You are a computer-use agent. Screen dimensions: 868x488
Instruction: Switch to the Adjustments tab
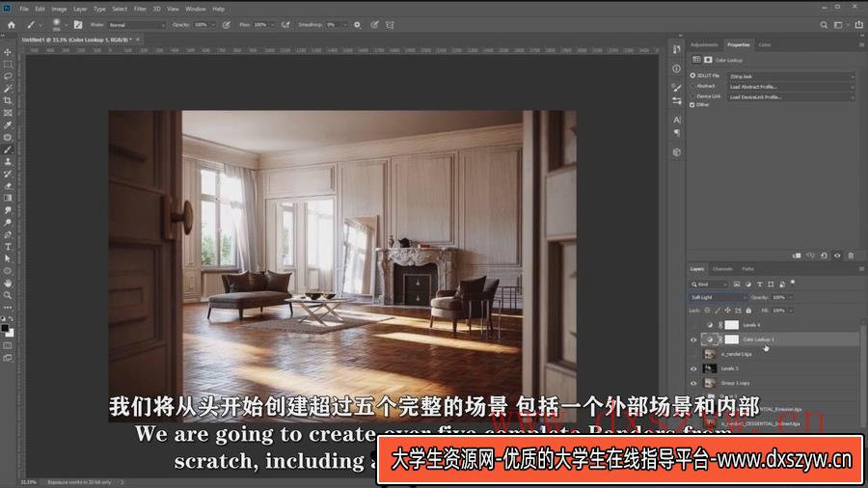coord(704,44)
